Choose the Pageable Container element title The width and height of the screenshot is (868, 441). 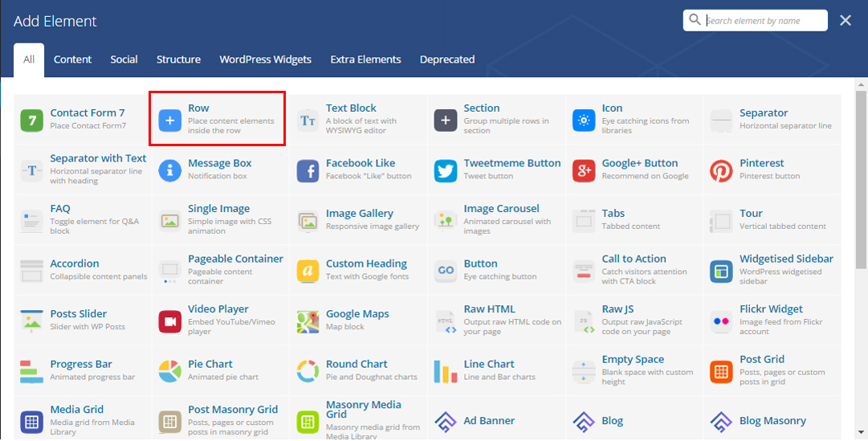pyautogui.click(x=235, y=259)
